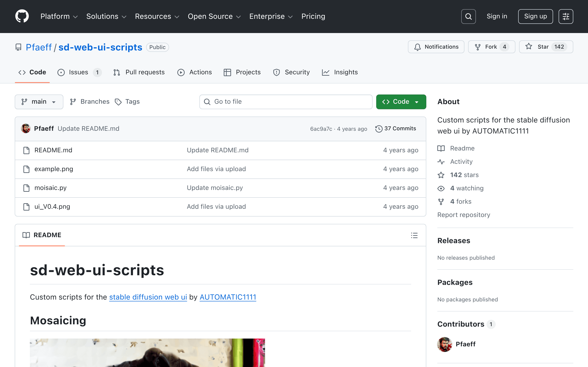Open the appearance settings sliders icon
The image size is (588, 367).
(x=566, y=17)
